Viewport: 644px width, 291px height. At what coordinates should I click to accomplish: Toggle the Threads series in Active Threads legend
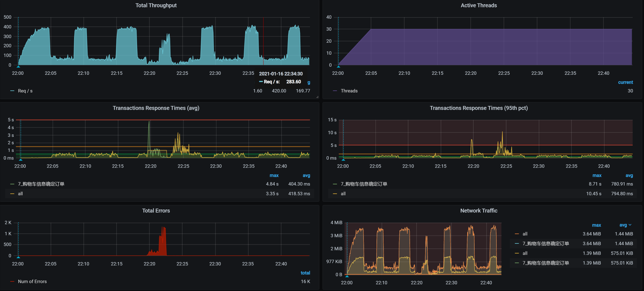coord(349,91)
